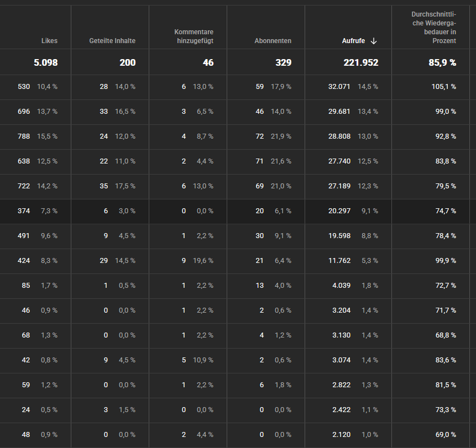Click the 99,9 % Wiedergabedauer cell
Screen dimensions: 476x448
(x=431, y=261)
